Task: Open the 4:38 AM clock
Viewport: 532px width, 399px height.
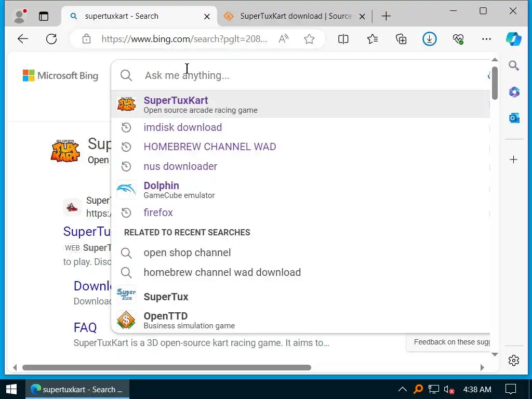Action: coord(477,389)
